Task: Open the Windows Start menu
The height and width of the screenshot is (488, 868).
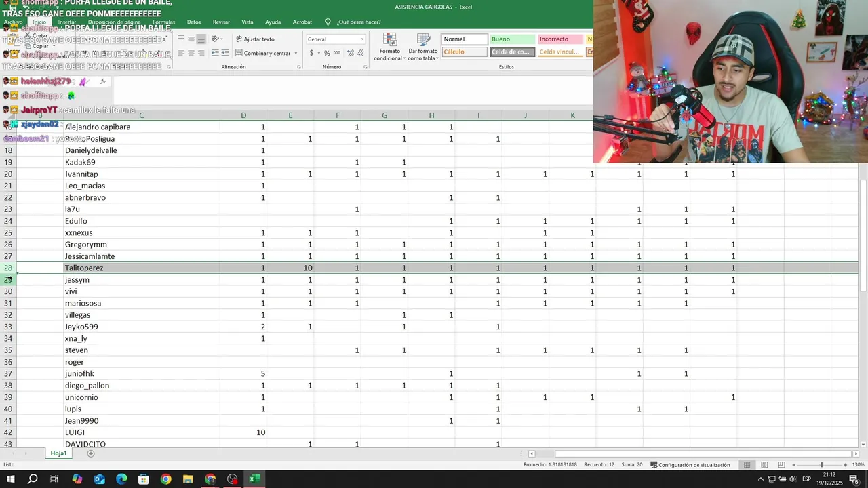Action: click(x=10, y=479)
